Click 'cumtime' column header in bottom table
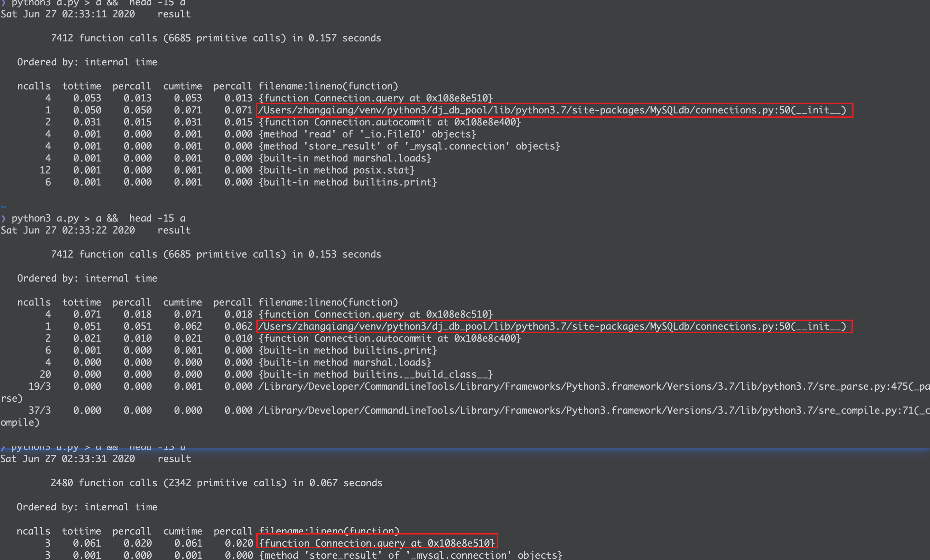Screen dimensions: 930x560 pyautogui.click(x=183, y=531)
